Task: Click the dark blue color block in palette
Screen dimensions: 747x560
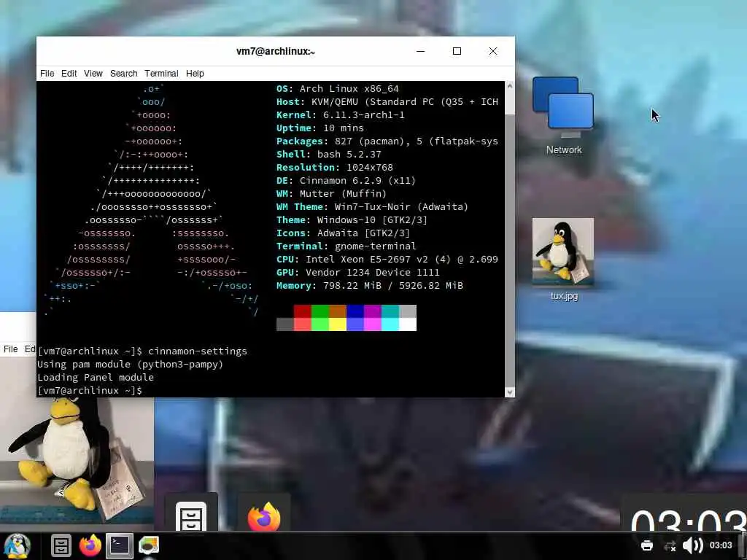Action: [355, 311]
